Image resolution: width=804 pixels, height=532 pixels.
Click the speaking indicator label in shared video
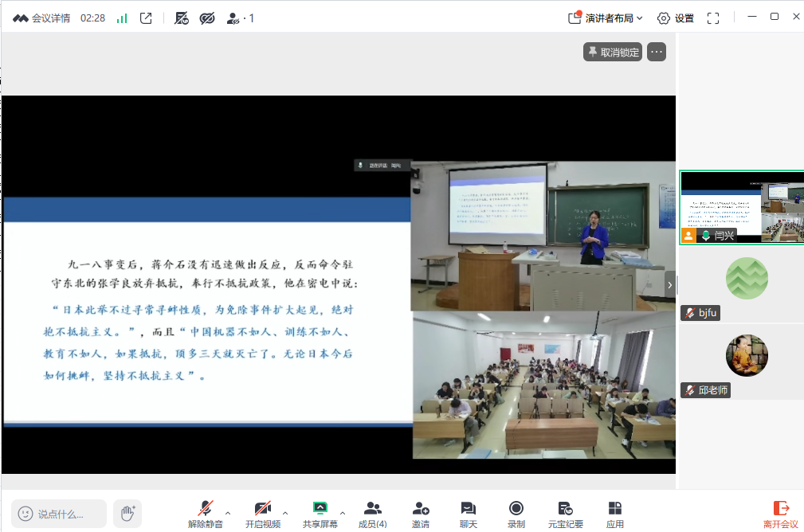tap(382, 166)
